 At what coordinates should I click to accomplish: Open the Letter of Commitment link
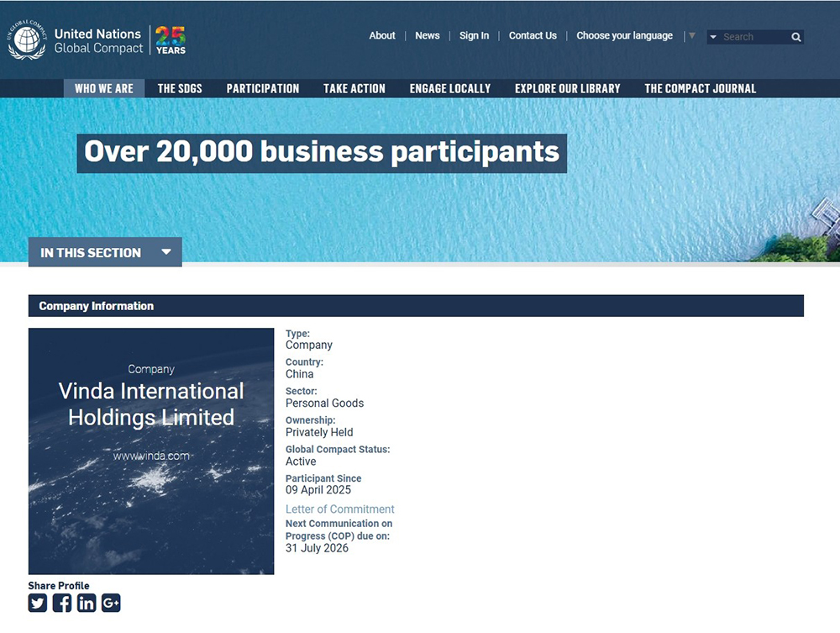pyautogui.click(x=339, y=509)
